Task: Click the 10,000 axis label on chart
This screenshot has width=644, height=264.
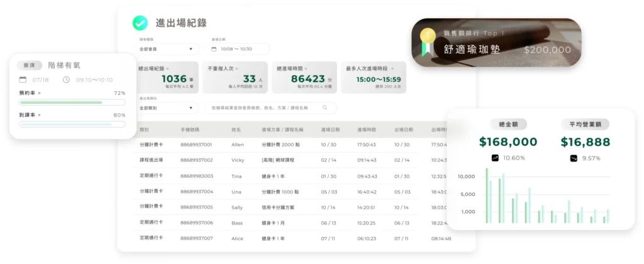Action: tap(466, 177)
